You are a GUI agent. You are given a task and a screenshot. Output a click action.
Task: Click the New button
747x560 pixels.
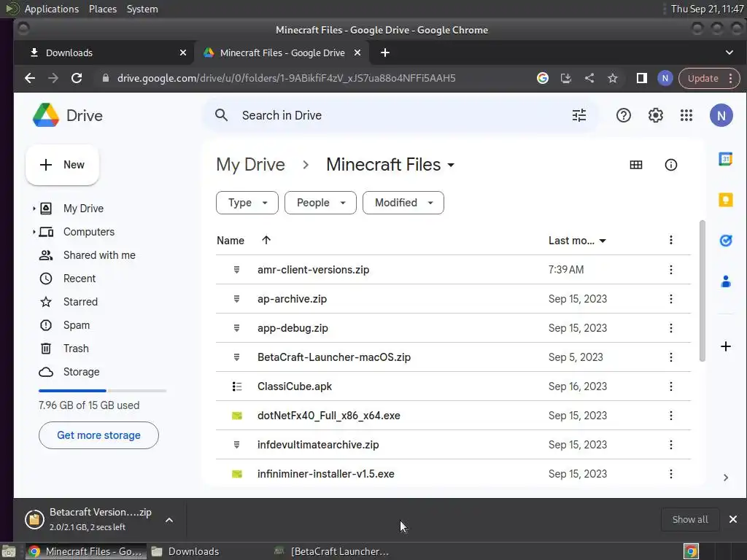[62, 165]
